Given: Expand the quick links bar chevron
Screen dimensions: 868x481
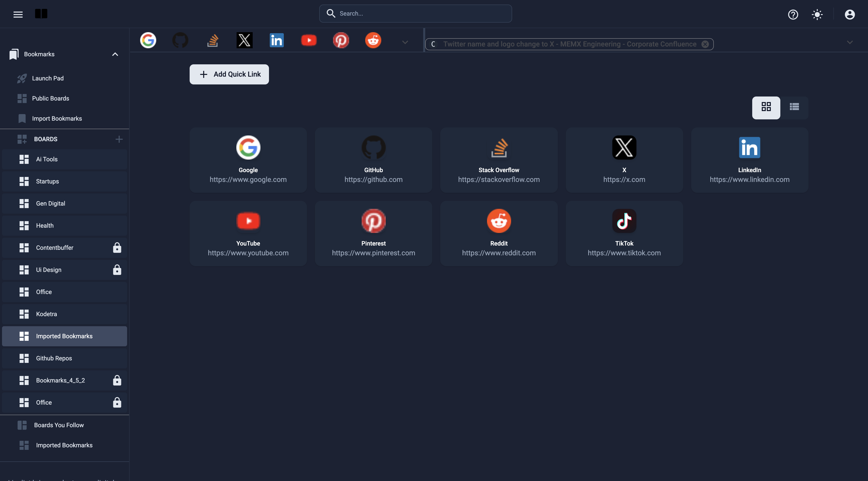Looking at the screenshot, I should [x=405, y=42].
